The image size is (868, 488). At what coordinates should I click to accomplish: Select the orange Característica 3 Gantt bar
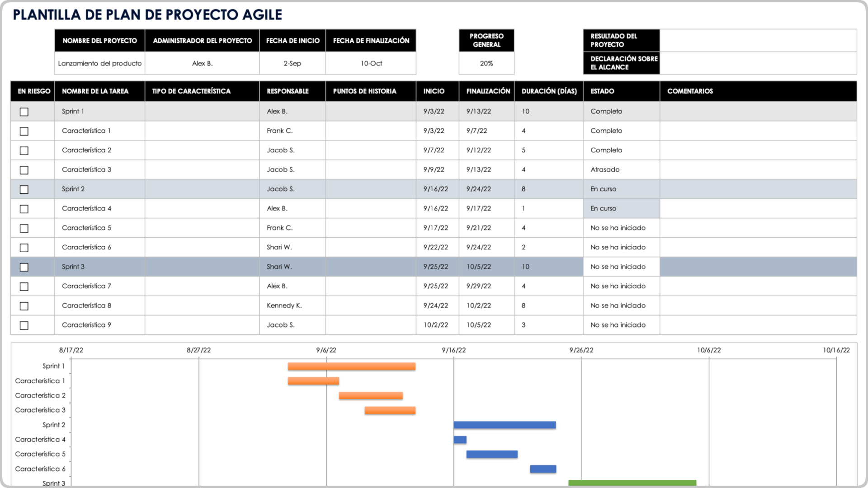point(390,410)
